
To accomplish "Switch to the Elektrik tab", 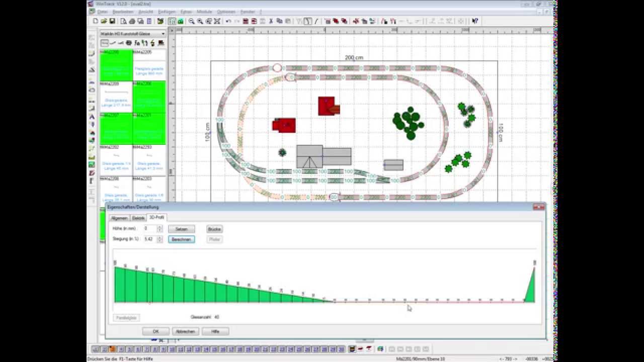I will [138, 218].
